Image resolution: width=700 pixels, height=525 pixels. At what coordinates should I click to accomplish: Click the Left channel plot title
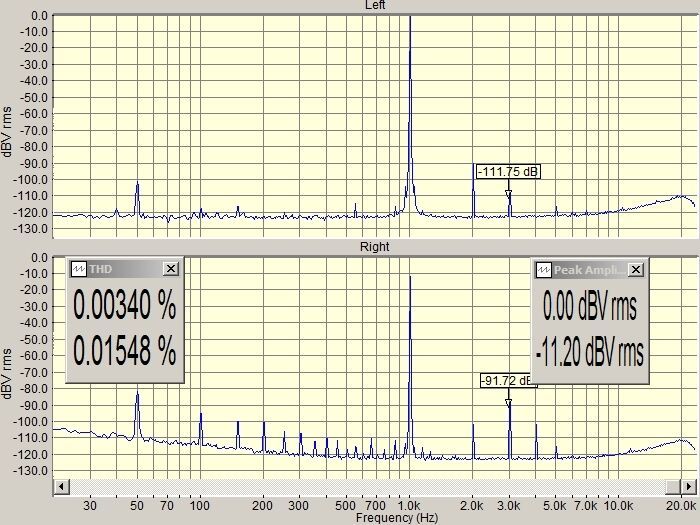[x=375, y=5]
